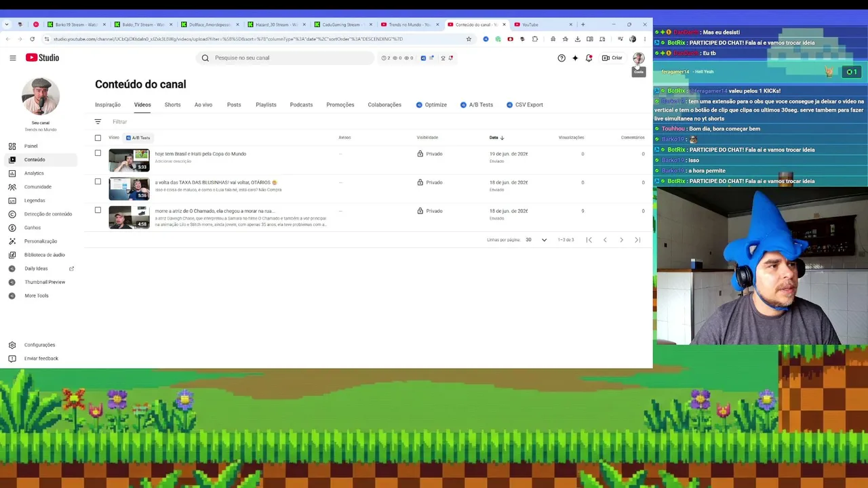This screenshot has width=868, height=488.
Task: Go to next page of results
Action: coord(621,240)
